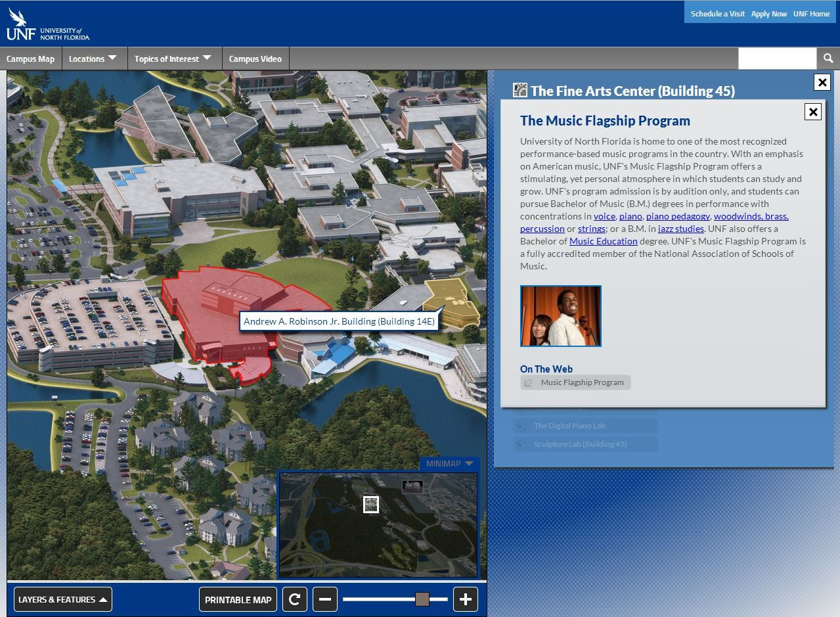Open the woodwinds, brass link
The image size is (840, 617).
(x=751, y=216)
